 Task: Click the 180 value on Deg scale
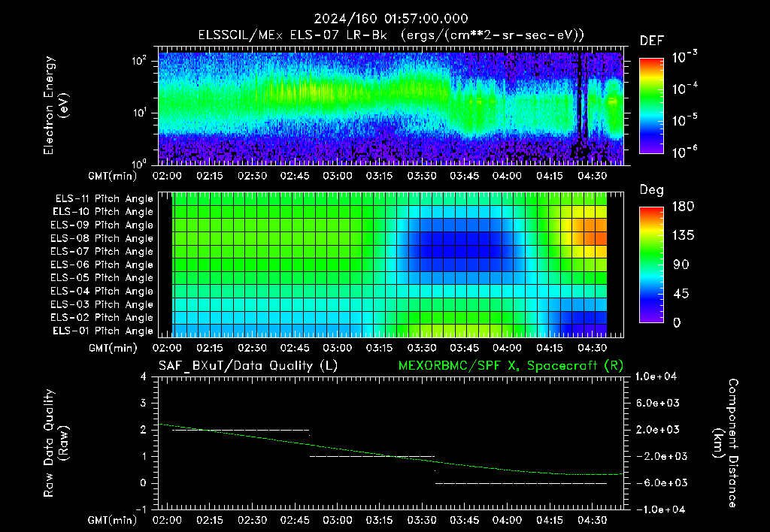(683, 207)
